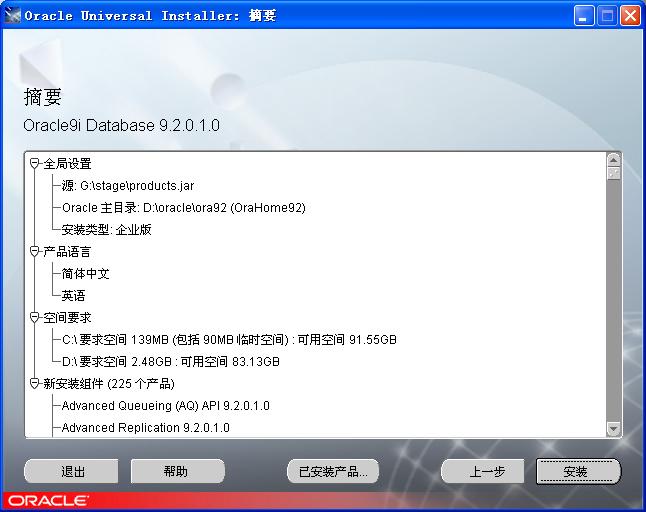
Task: Click the Oracle installer title bar icon
Action: (x=12, y=15)
